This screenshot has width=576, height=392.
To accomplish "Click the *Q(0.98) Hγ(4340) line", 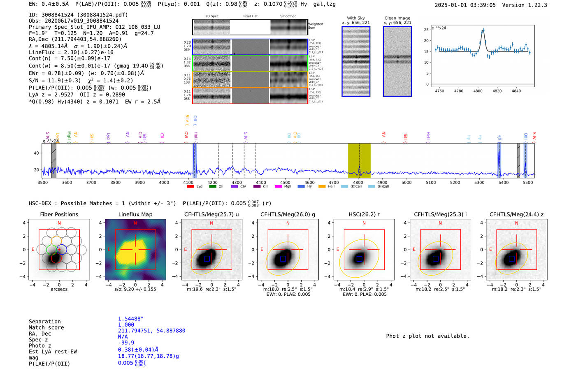I will pos(95,102).
